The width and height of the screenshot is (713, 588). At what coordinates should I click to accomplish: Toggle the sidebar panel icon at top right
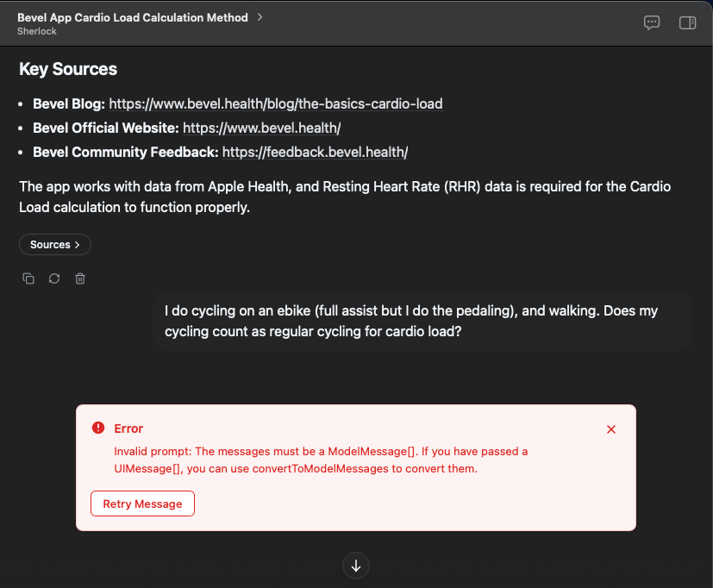click(687, 22)
